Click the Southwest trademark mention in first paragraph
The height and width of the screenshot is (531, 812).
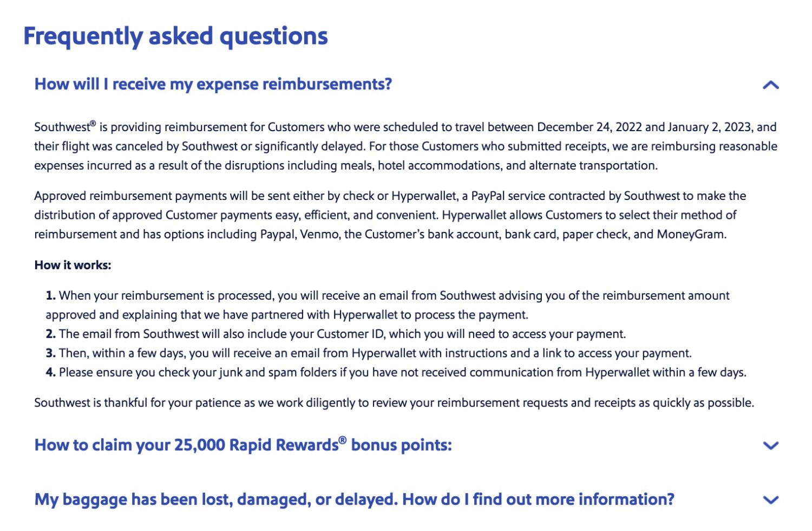coord(65,126)
